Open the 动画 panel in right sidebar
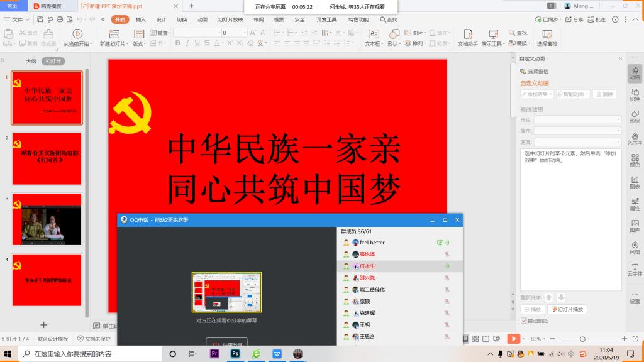 pyautogui.click(x=635, y=73)
